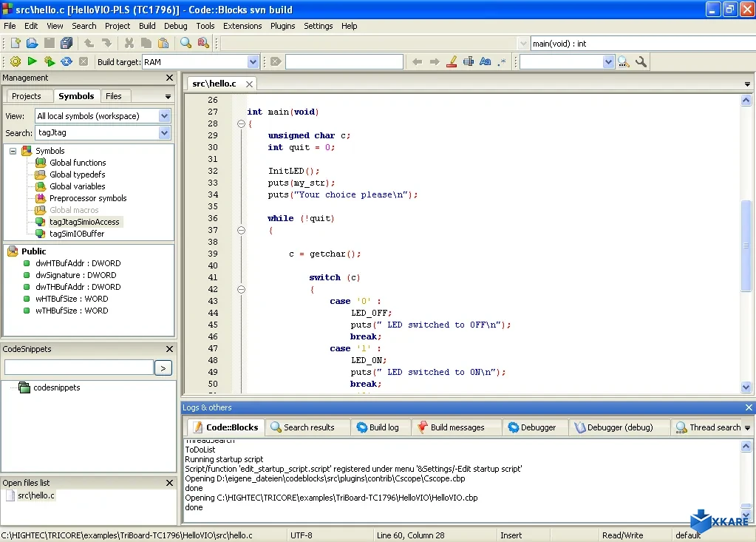Open the Find dialog via the magnifier icon
Screen dimensions: 756x542
click(185, 43)
